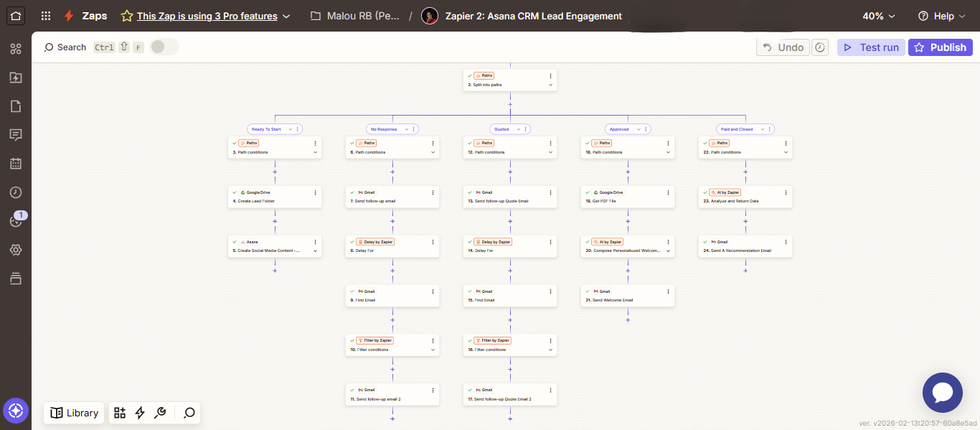This screenshot has width=980, height=430.
Task: Open three-dot menu on step 24 Send A Recommendation Email
Action: [786, 242]
